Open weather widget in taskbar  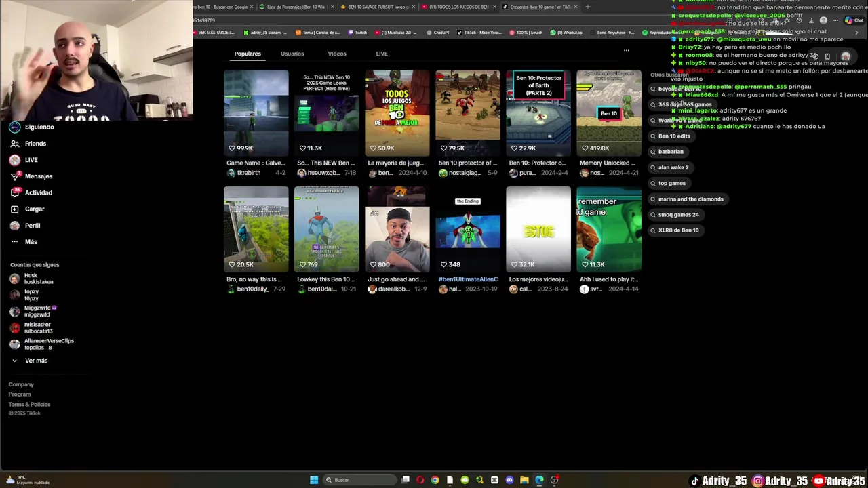(27, 480)
